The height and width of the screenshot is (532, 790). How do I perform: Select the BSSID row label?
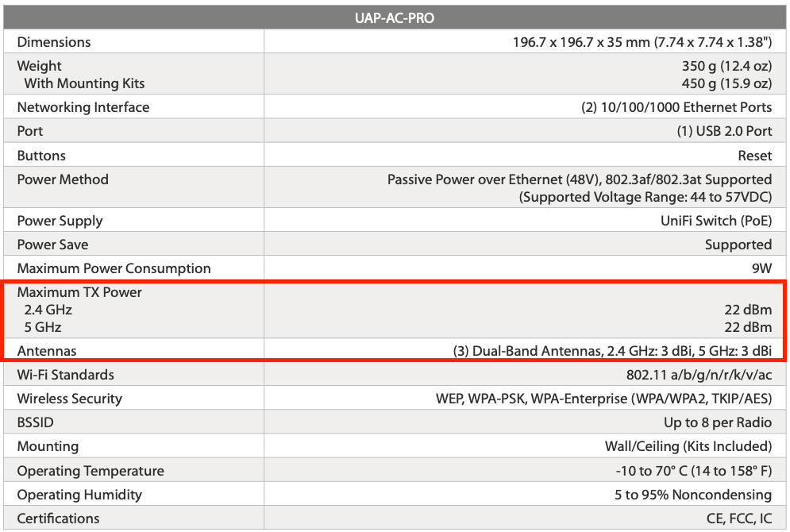pos(35,422)
